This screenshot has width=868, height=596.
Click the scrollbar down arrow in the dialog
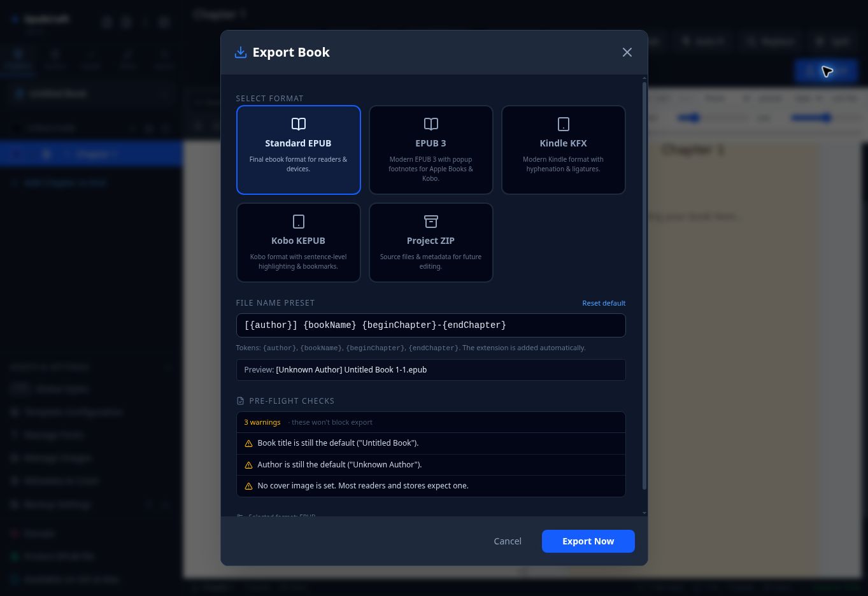tap(644, 513)
